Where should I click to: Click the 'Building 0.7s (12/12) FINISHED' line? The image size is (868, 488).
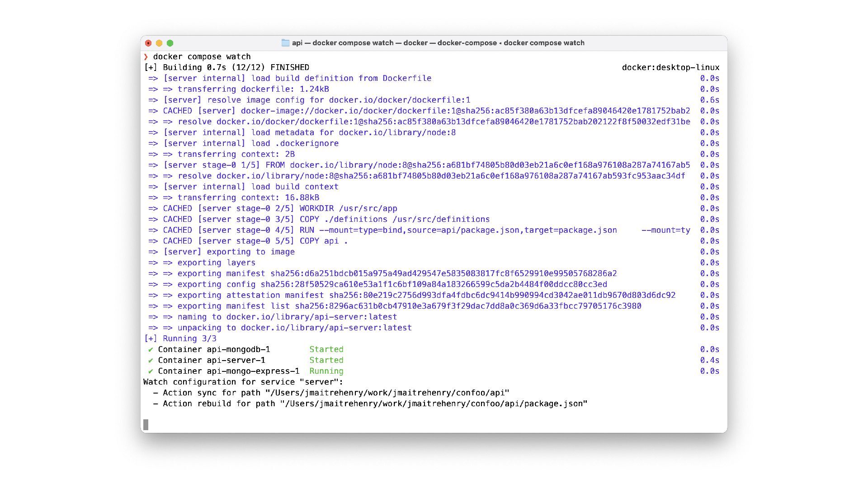(x=226, y=67)
